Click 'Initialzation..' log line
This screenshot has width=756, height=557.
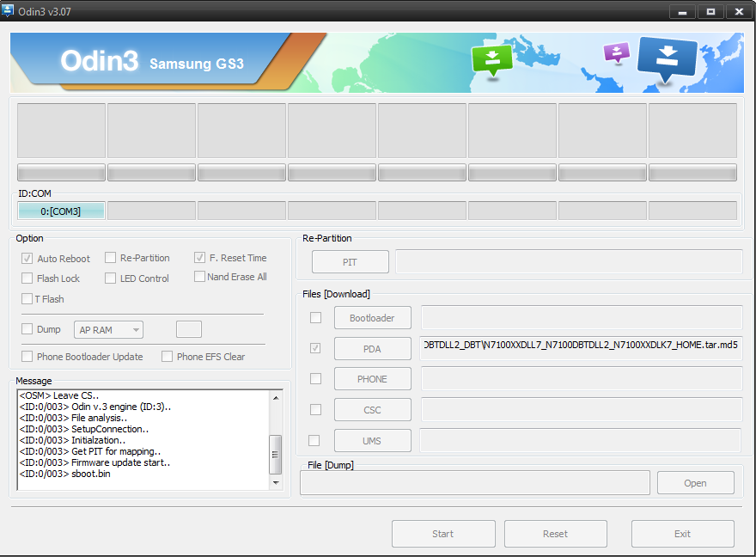pyautogui.click(x=72, y=440)
